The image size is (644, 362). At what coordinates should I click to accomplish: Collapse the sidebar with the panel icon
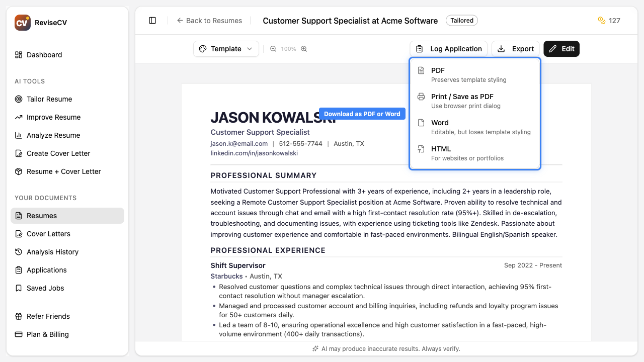tap(152, 20)
